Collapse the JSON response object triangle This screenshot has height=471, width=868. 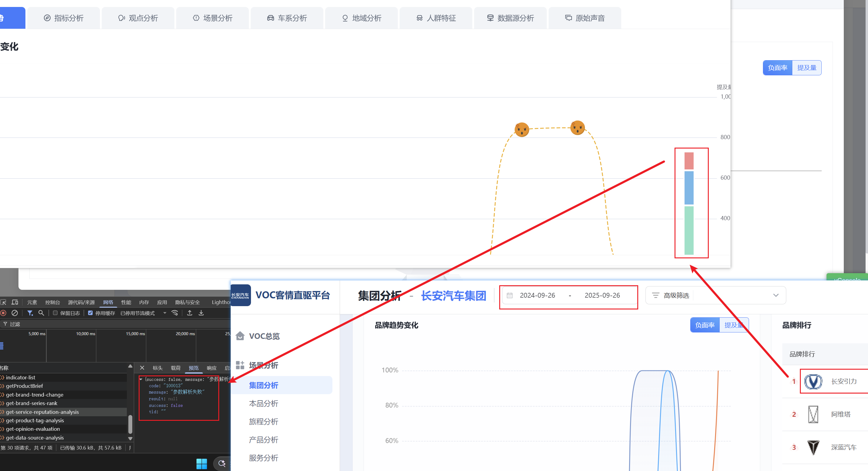tap(141, 379)
